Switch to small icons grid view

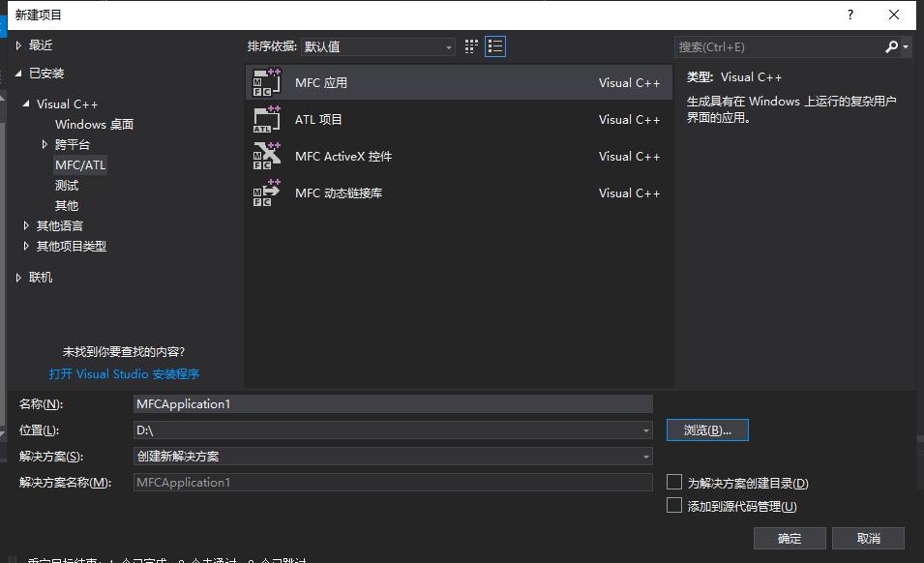471,46
